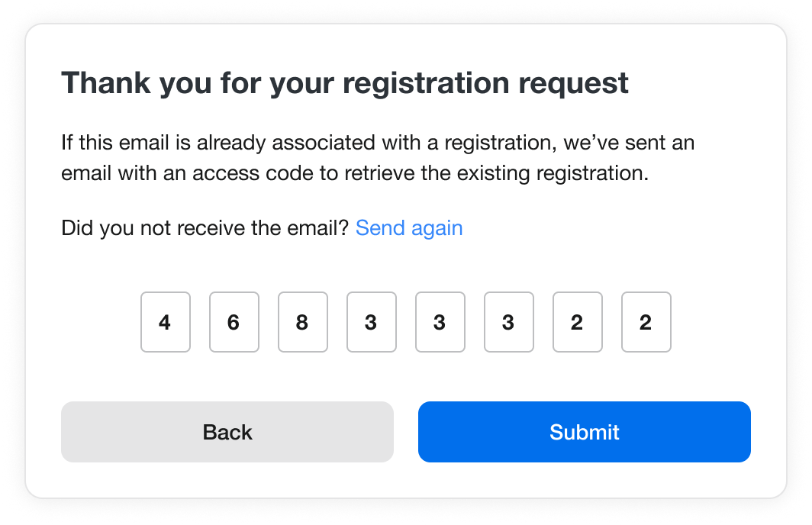
Task: Click the seventh code box, first 2
Action: (578, 322)
